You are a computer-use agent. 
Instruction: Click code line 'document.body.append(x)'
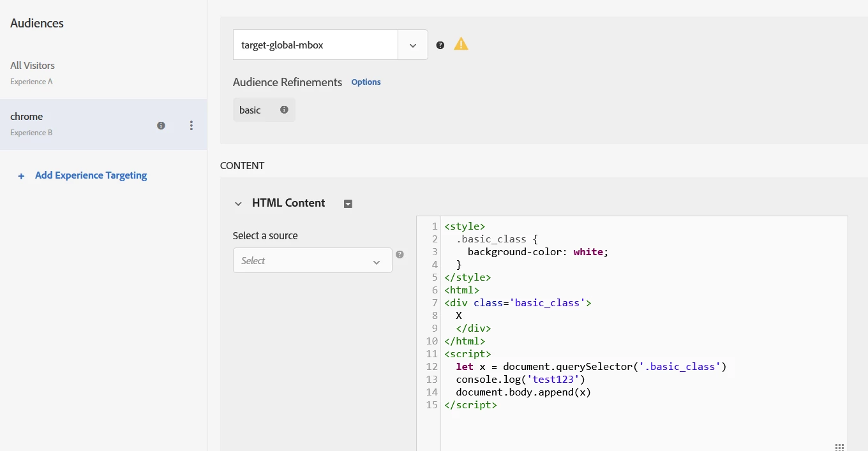[523, 392]
